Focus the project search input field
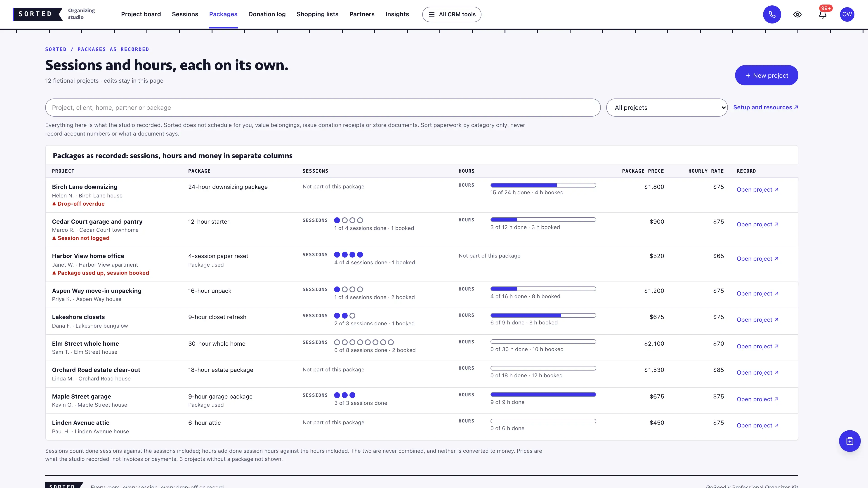868x488 pixels. tap(323, 108)
